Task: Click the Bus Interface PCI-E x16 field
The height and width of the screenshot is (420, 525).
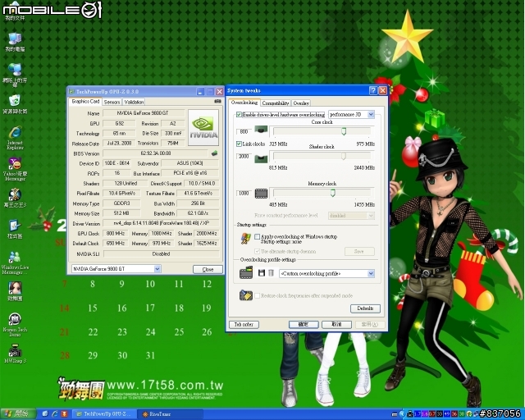Action: pos(189,173)
